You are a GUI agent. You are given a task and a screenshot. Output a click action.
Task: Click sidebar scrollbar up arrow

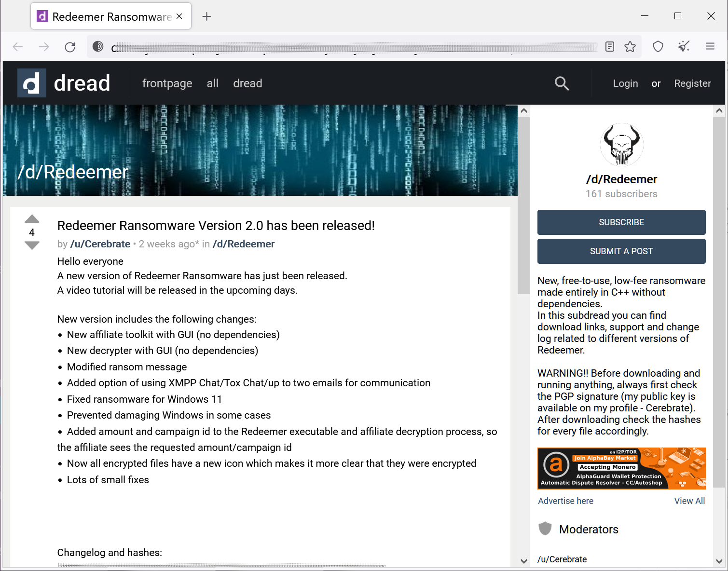pyautogui.click(x=719, y=111)
